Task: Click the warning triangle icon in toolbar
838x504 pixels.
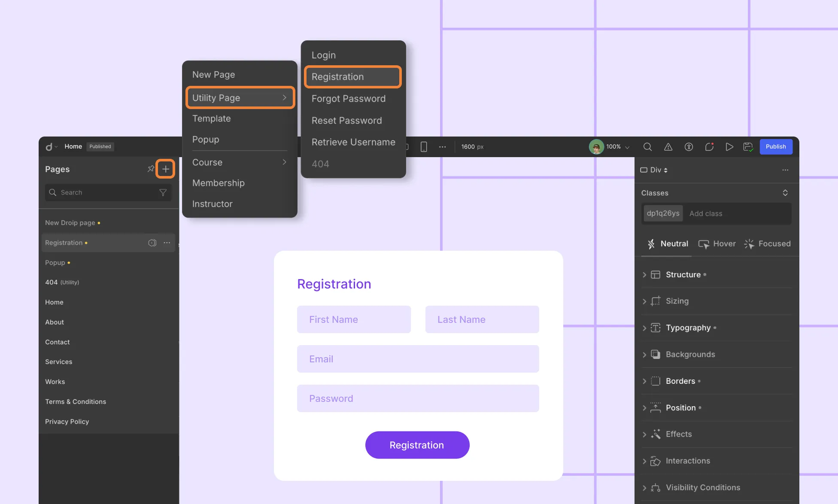Action: pyautogui.click(x=668, y=147)
